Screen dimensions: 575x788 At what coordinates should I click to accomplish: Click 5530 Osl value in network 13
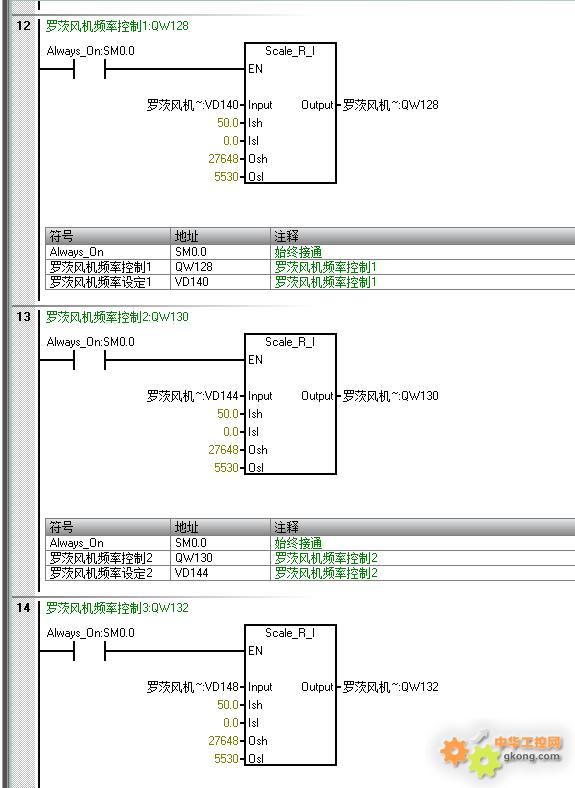226,467
